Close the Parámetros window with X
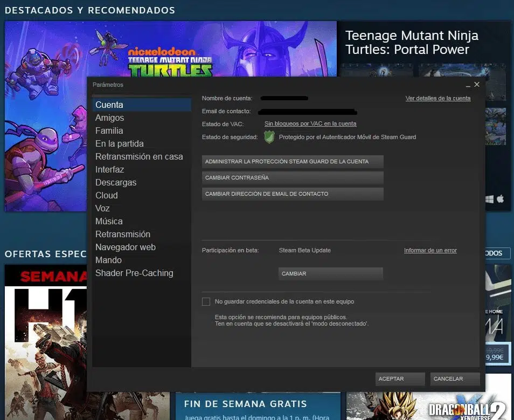 click(x=477, y=84)
